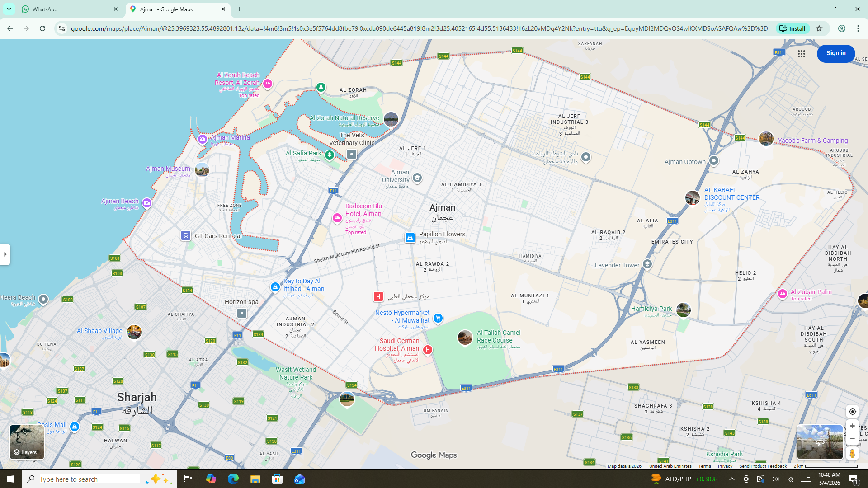This screenshot has width=868, height=488.
Task: Select the hospital H pin beside مركز عجمان الطبي
Action: point(378,296)
